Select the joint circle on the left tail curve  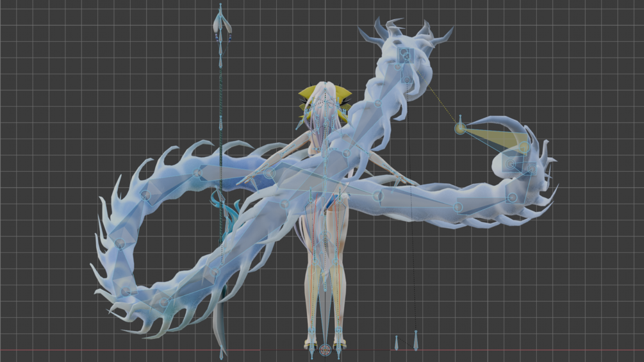click(x=120, y=244)
